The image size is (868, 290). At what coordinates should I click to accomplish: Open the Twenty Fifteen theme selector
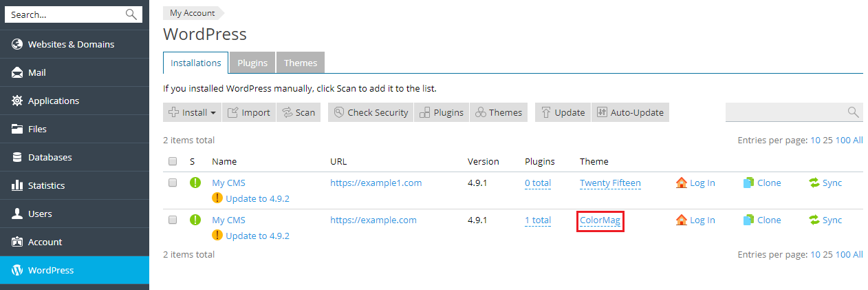click(610, 183)
